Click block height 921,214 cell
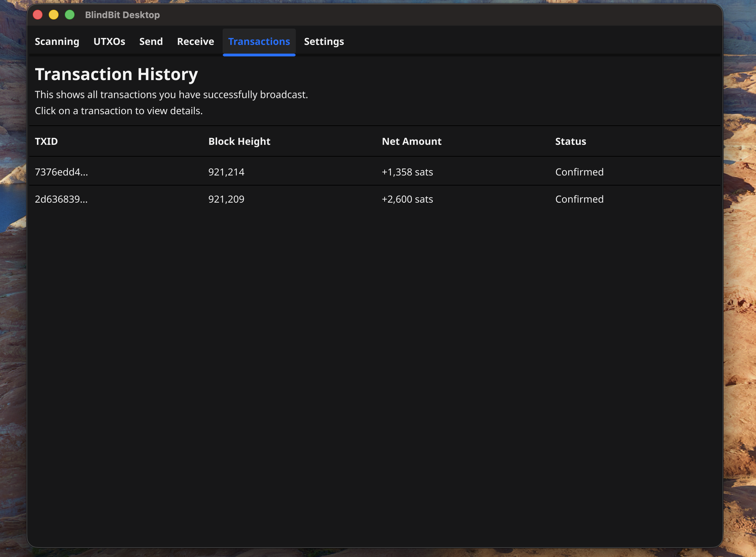Viewport: 756px width, 557px height. point(226,172)
